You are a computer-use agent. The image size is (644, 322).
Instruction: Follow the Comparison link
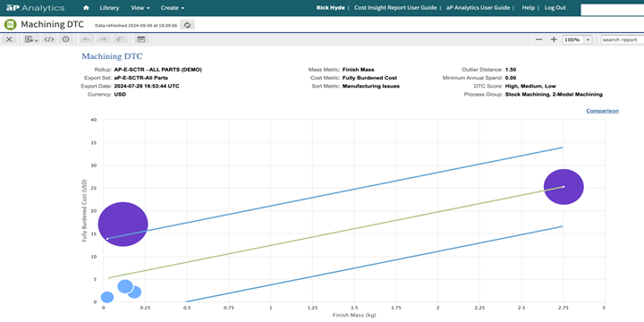click(x=602, y=111)
